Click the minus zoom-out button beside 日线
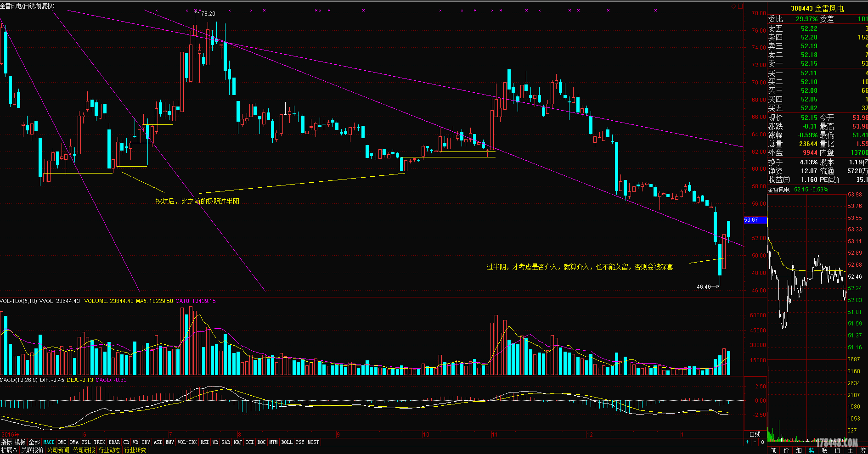Image resolution: width=868 pixels, height=454 pixels. [755, 442]
